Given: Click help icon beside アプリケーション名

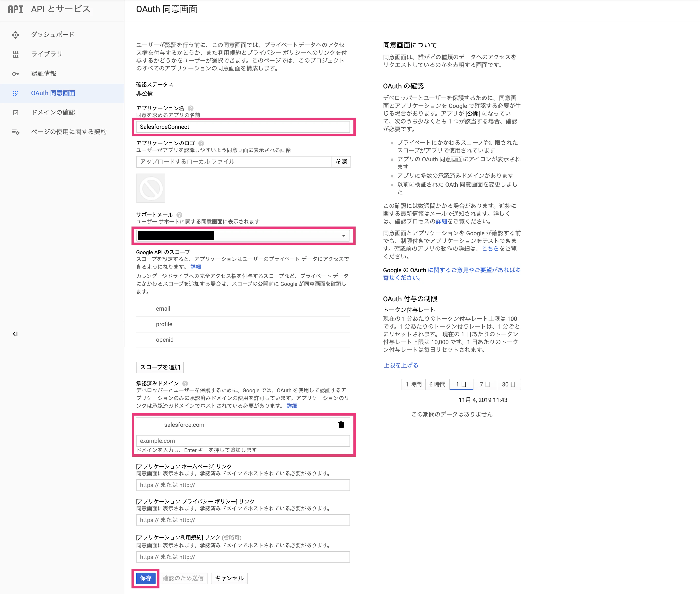Looking at the screenshot, I should pyautogui.click(x=191, y=108).
